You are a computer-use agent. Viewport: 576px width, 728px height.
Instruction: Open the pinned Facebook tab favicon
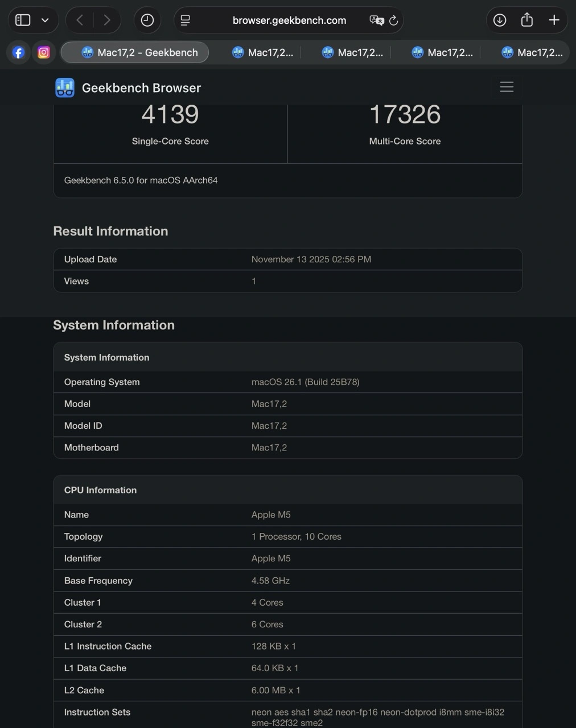pyautogui.click(x=18, y=52)
